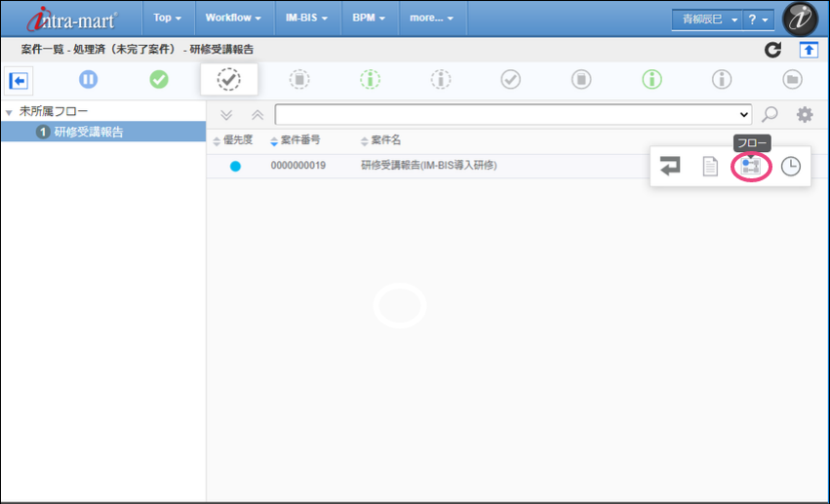The width and height of the screenshot is (830, 504).
Task: Click the blue pause circle icon
Action: pyautogui.click(x=89, y=79)
